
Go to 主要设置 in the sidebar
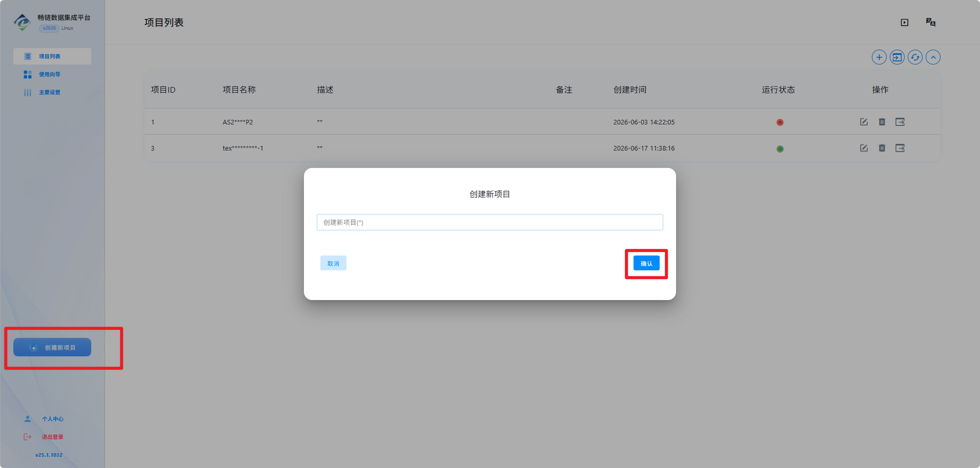tap(49, 92)
